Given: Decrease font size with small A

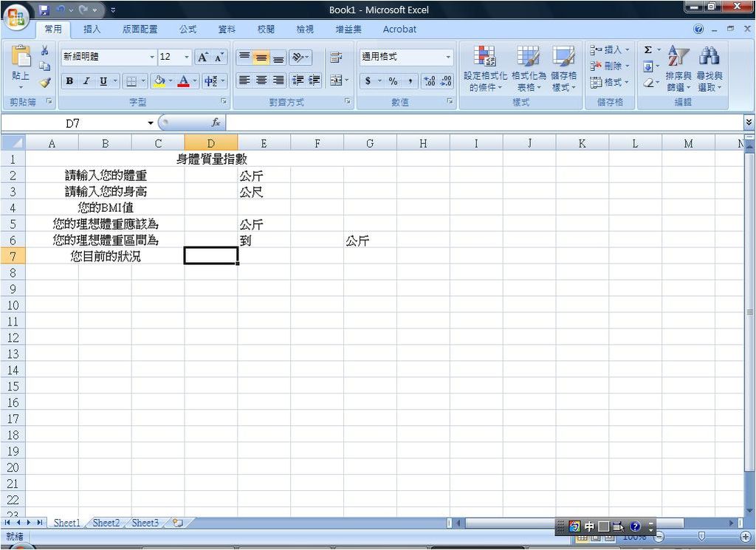Looking at the screenshot, I should tap(219, 58).
